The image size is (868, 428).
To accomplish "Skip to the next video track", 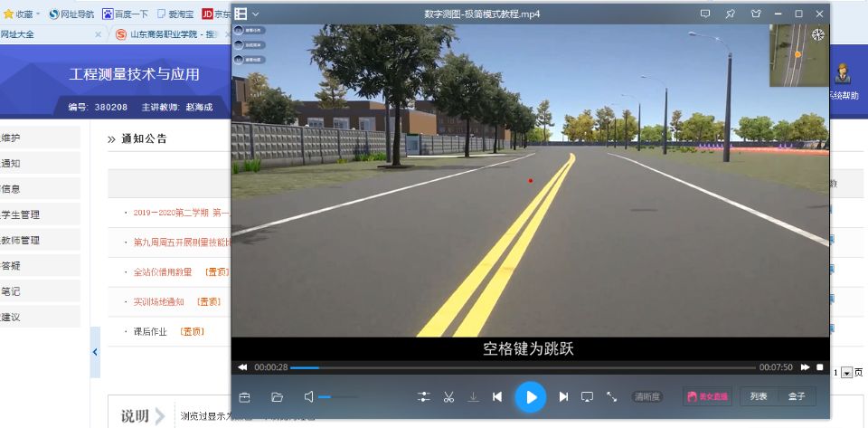I will pos(563,396).
